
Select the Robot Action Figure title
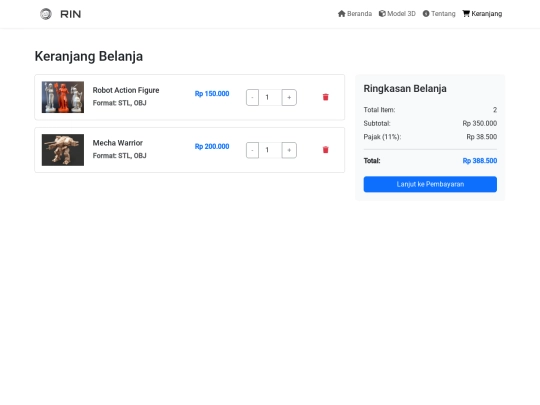126,90
